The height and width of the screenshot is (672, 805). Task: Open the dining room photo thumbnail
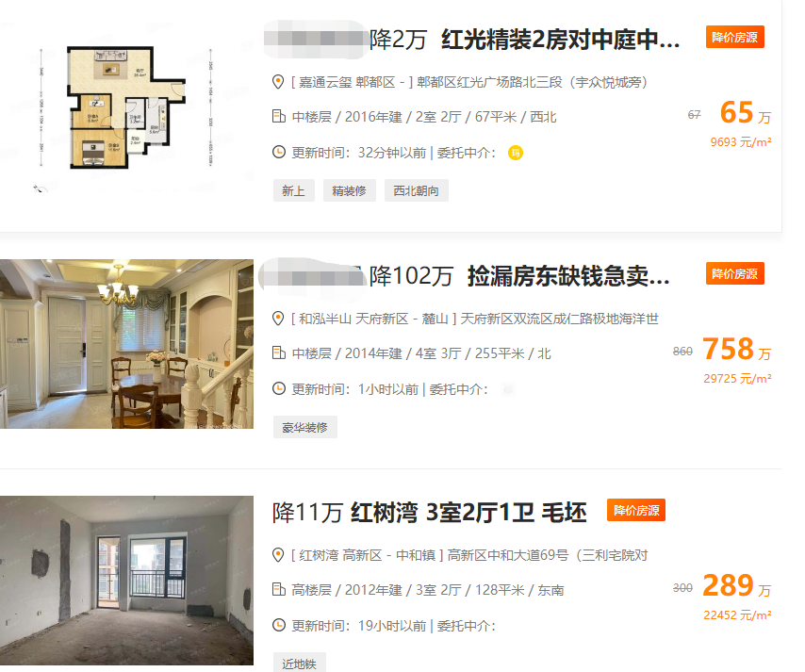(x=127, y=344)
